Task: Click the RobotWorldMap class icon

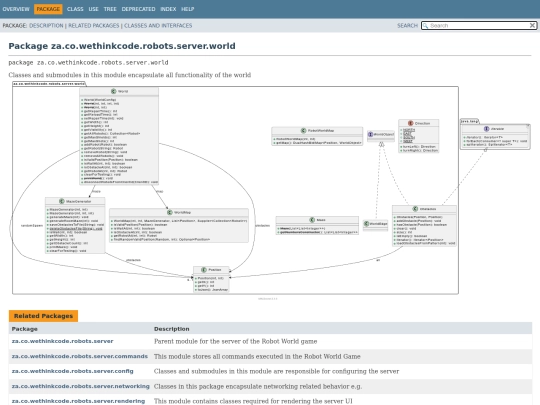Action: point(303,131)
